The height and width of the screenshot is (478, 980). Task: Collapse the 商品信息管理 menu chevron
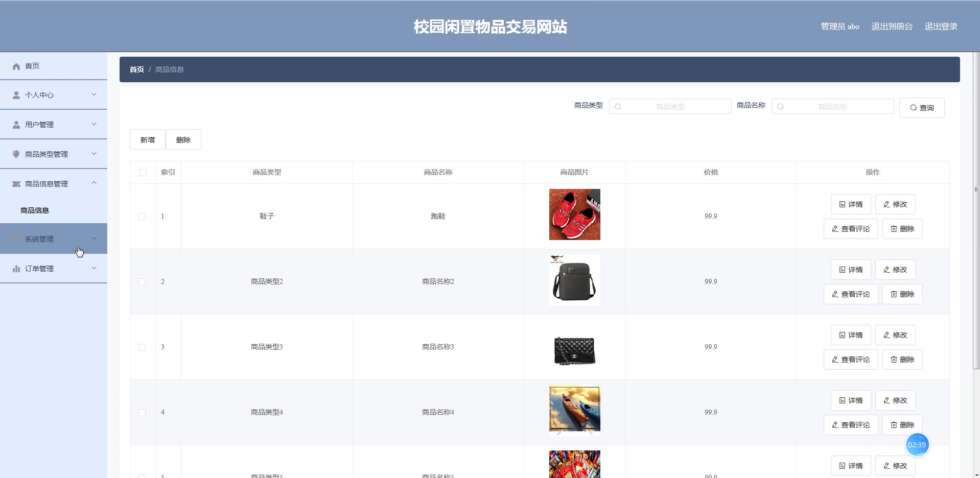coord(94,183)
